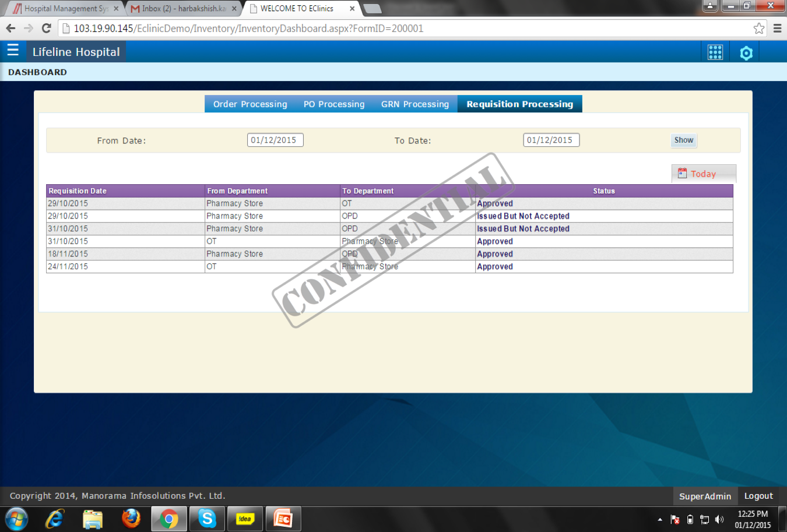787x532 pixels.
Task: Open the Idea app in the taskbar
Action: point(245,519)
